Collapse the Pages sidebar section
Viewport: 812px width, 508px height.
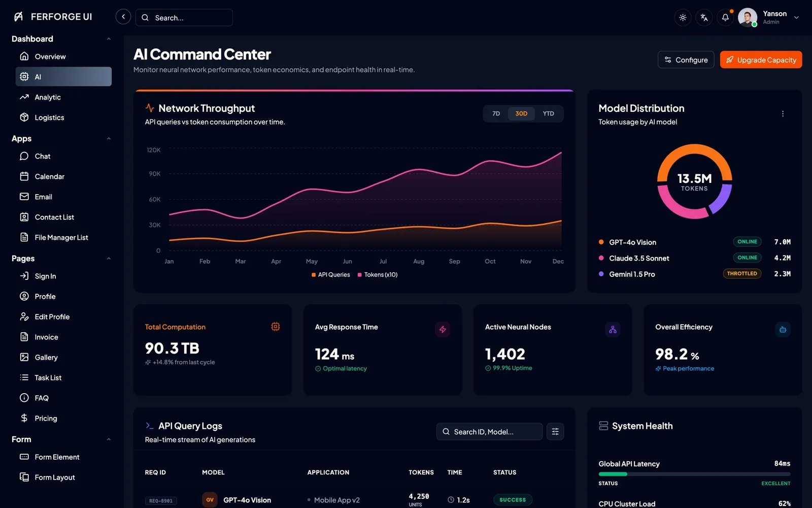pyautogui.click(x=109, y=259)
